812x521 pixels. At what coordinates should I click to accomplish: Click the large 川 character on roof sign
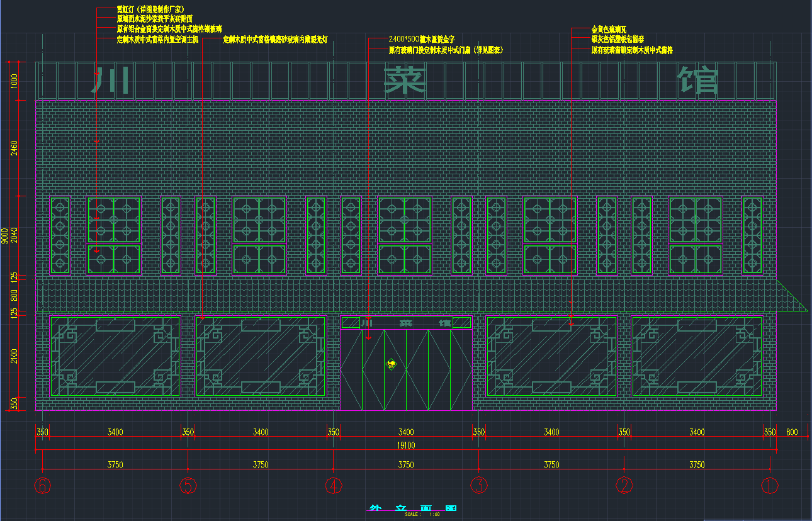pyautogui.click(x=111, y=81)
